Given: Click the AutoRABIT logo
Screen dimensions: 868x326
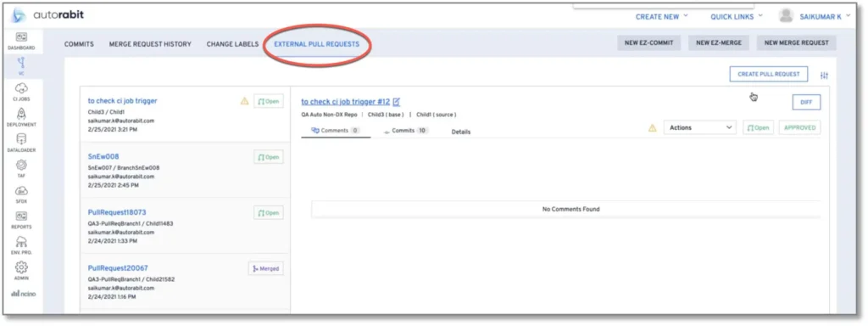Looking at the screenshot, I should pos(47,15).
